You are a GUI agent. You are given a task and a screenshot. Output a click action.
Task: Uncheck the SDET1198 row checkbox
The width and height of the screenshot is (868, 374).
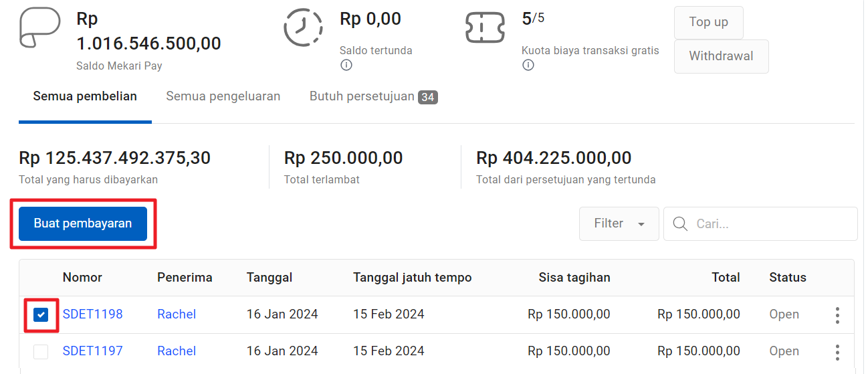coord(41,314)
